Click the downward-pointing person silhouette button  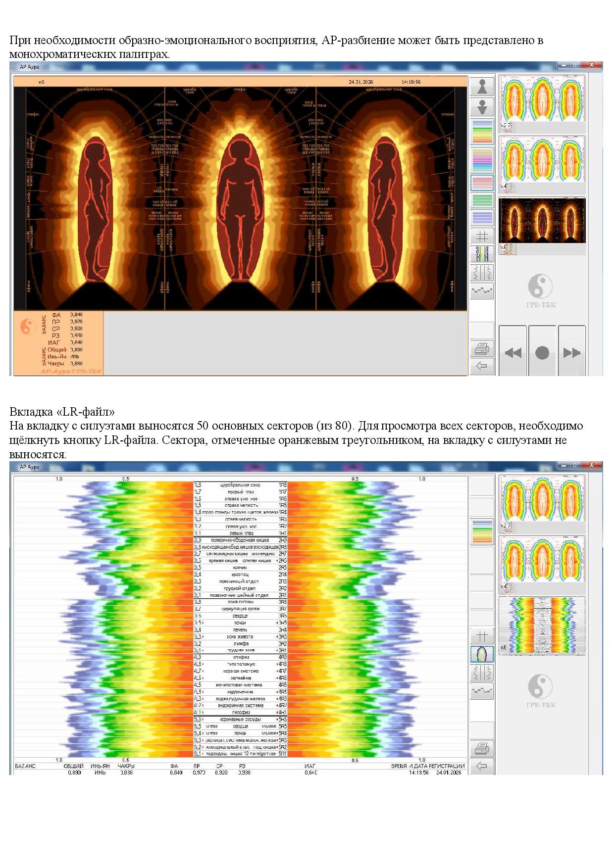coord(482,107)
